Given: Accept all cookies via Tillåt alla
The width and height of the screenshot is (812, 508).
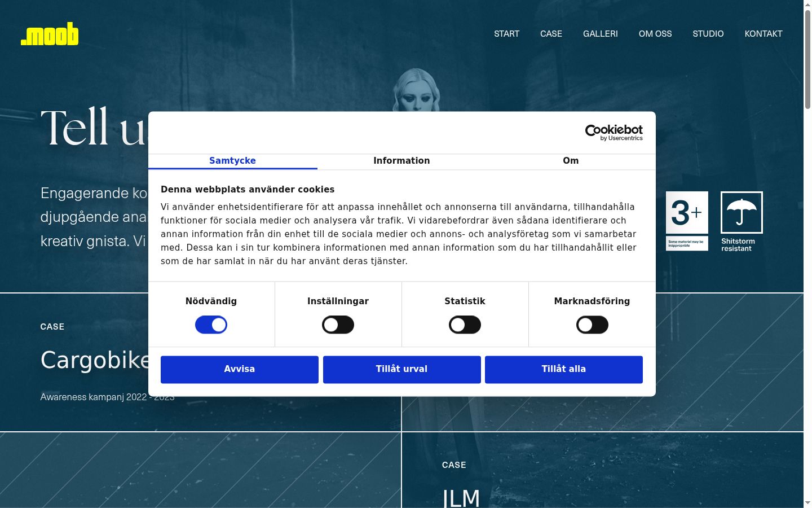Looking at the screenshot, I should pos(564,369).
